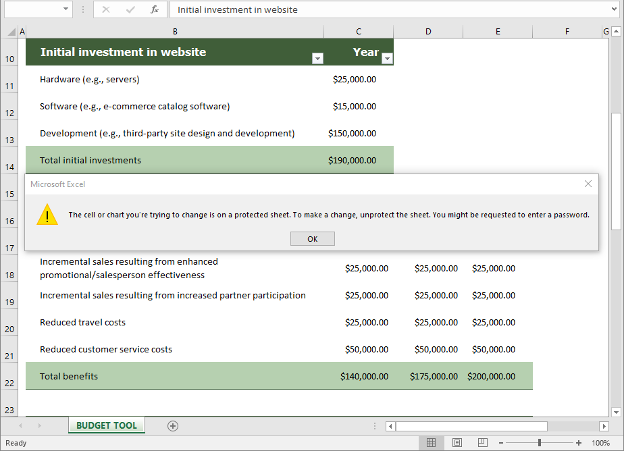
Task: Switch to Page Layout view
Action: (457, 442)
